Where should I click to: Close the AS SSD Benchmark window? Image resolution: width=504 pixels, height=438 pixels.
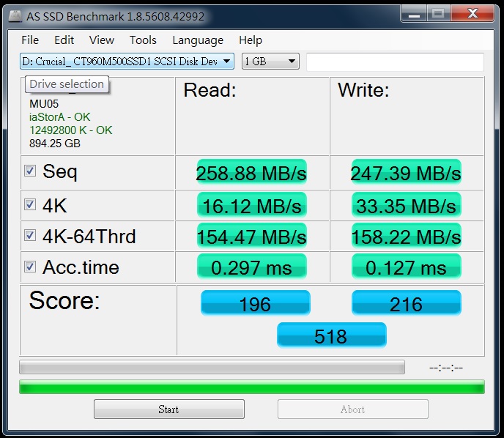tap(472, 14)
